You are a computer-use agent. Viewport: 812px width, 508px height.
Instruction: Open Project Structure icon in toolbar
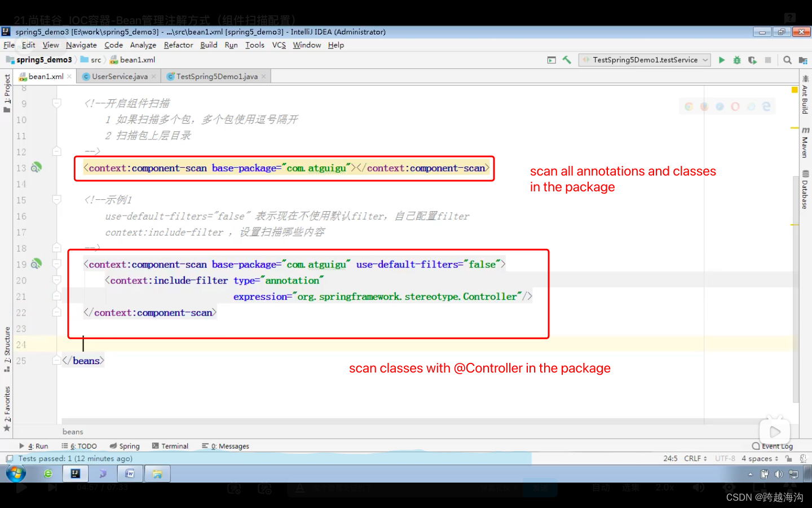[x=803, y=60]
